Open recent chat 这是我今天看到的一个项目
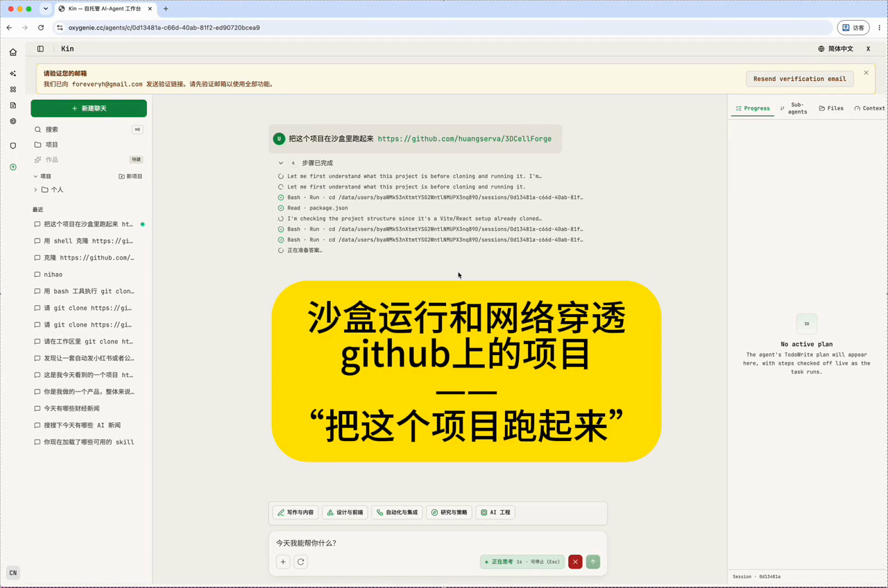The image size is (888, 588). (89, 375)
